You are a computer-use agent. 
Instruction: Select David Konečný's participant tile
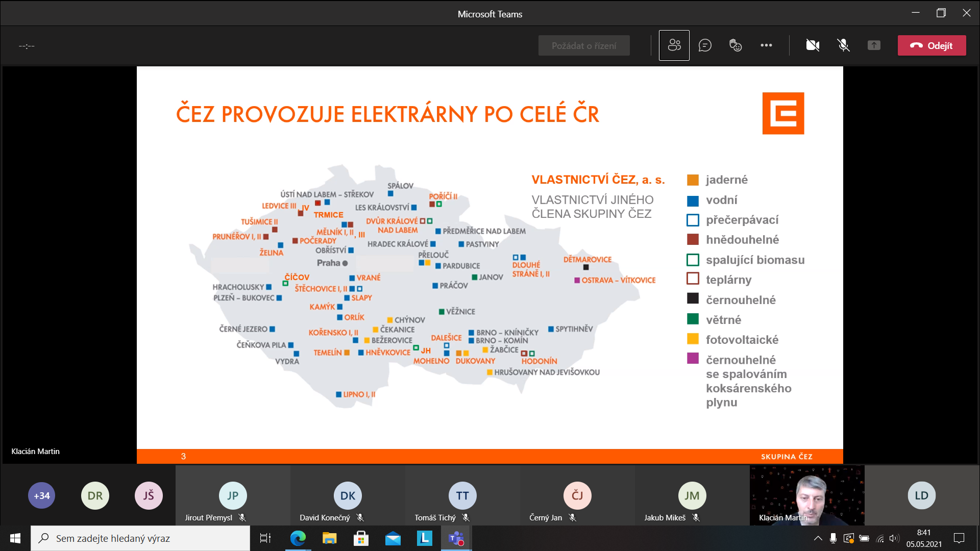click(348, 495)
